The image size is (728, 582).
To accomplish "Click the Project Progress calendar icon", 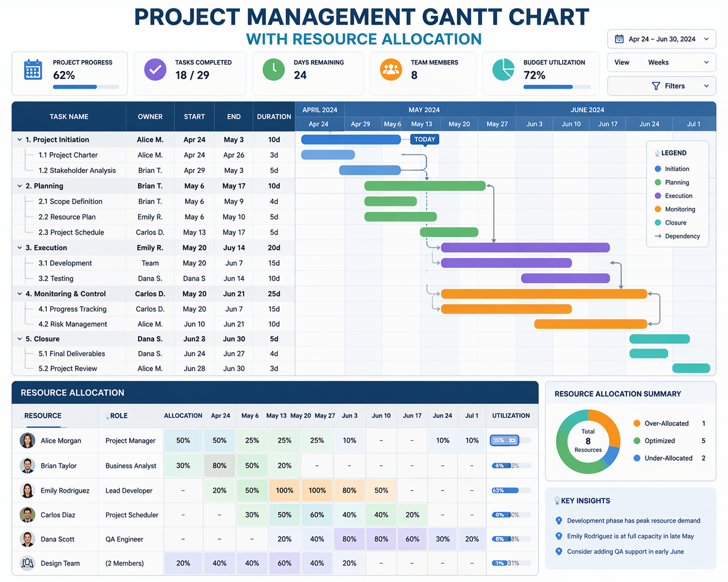I will click(x=32, y=69).
